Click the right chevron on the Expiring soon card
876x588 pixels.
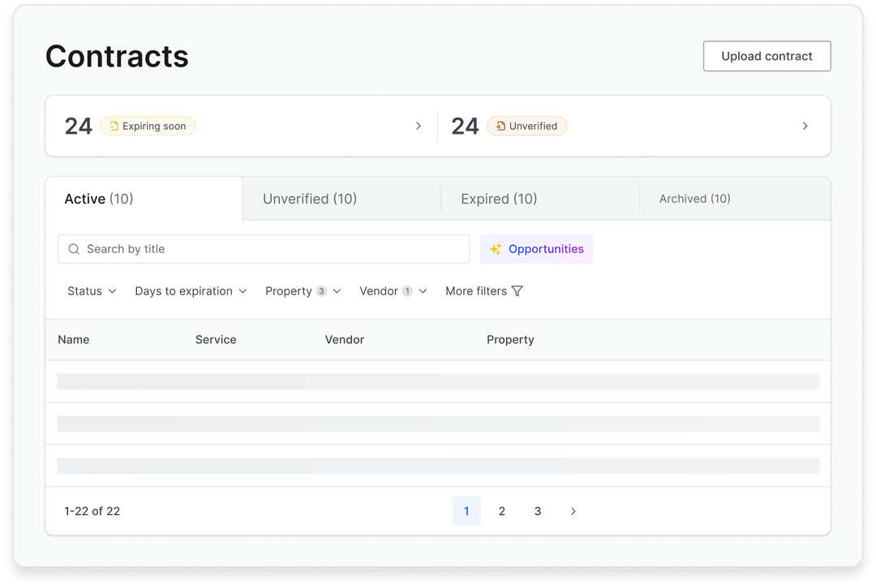[x=419, y=126]
